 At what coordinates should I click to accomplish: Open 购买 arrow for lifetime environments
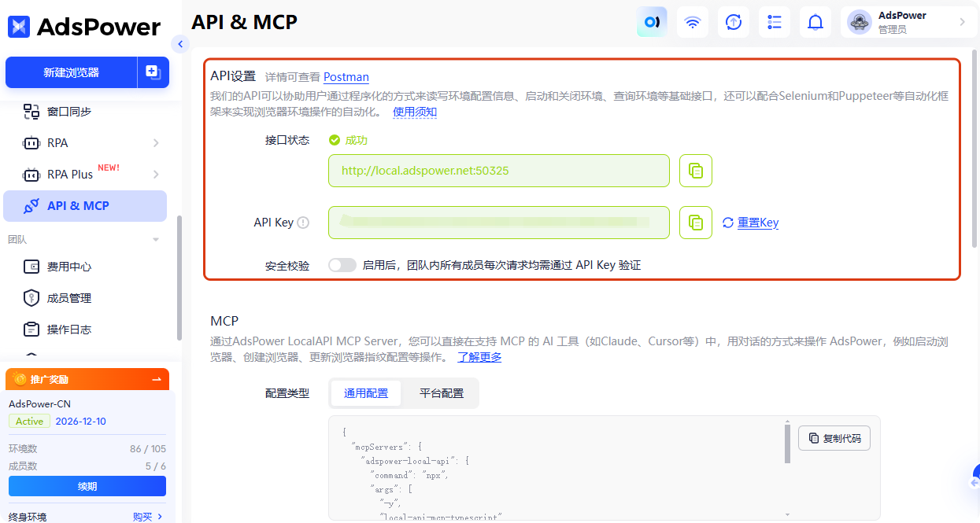pyautogui.click(x=161, y=517)
